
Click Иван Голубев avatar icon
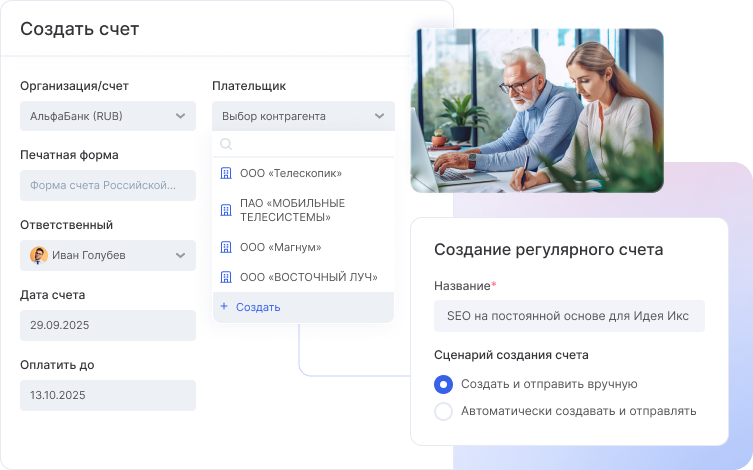pyautogui.click(x=39, y=255)
